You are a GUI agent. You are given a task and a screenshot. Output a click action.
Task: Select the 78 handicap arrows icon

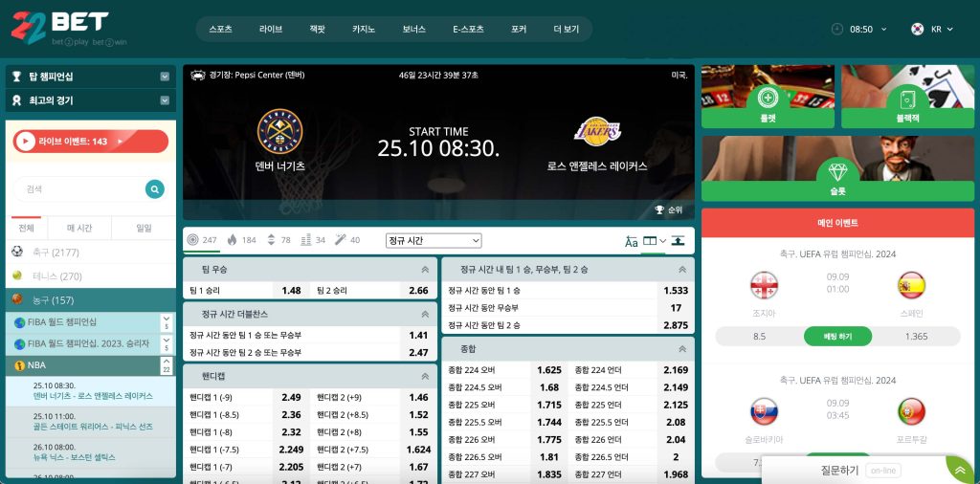(x=271, y=240)
